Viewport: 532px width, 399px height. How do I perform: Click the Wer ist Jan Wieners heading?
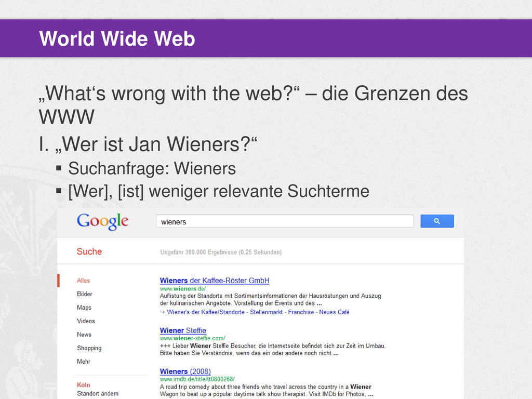pyautogui.click(x=148, y=144)
